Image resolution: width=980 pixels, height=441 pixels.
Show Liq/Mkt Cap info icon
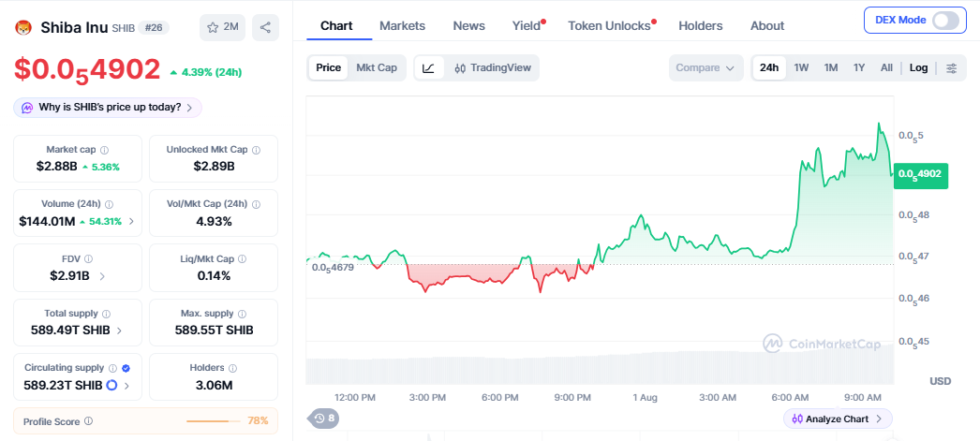[x=242, y=258]
